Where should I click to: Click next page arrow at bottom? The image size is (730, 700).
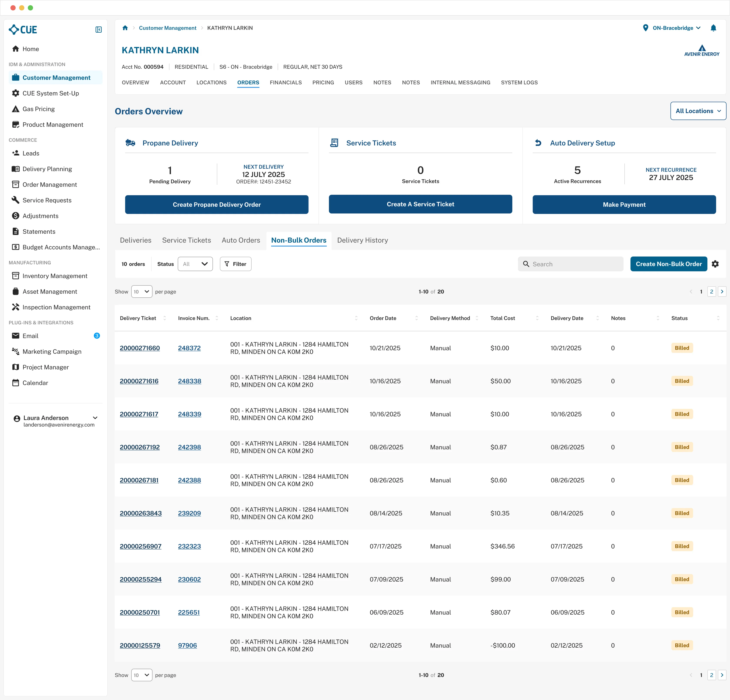click(722, 675)
